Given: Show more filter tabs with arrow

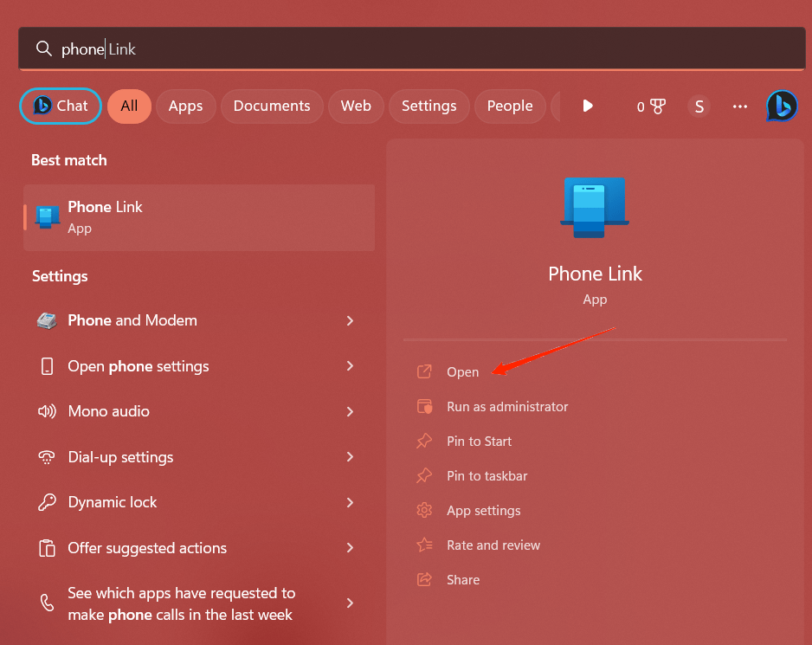Looking at the screenshot, I should tap(588, 106).
